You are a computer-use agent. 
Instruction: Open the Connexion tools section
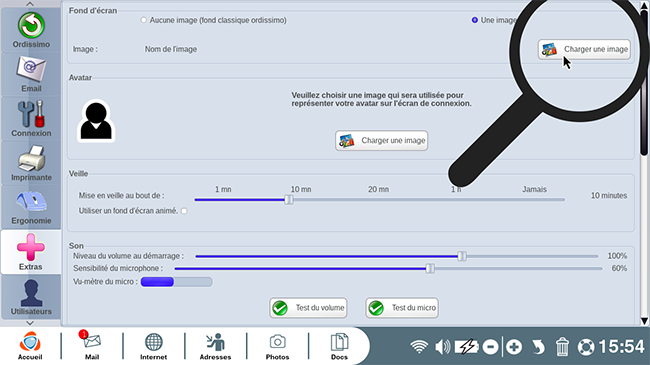pyautogui.click(x=31, y=119)
